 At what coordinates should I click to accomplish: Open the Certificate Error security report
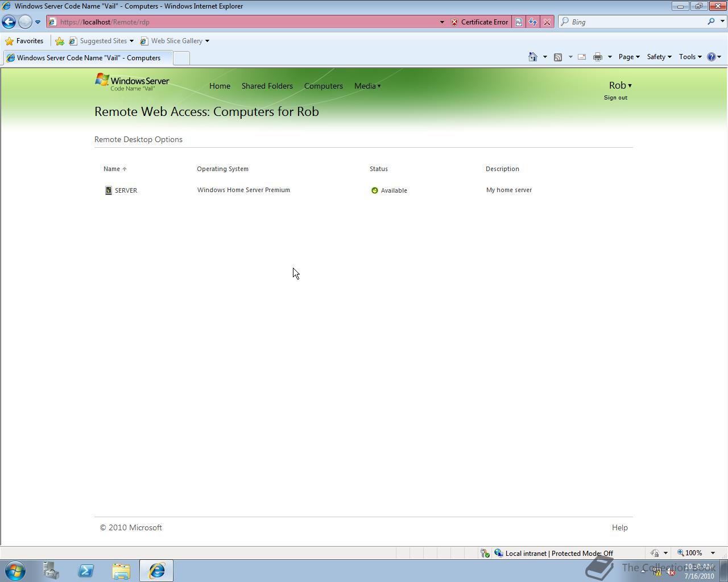coord(479,22)
